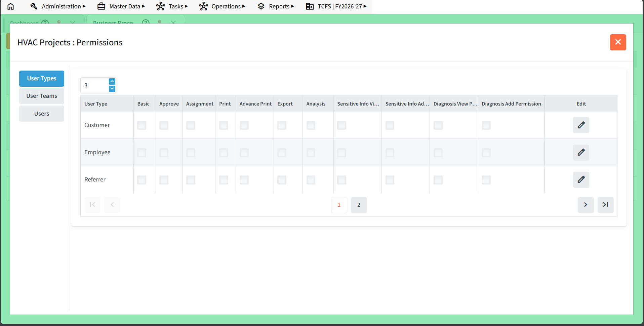
Task: Select the User Types tab
Action: click(42, 79)
